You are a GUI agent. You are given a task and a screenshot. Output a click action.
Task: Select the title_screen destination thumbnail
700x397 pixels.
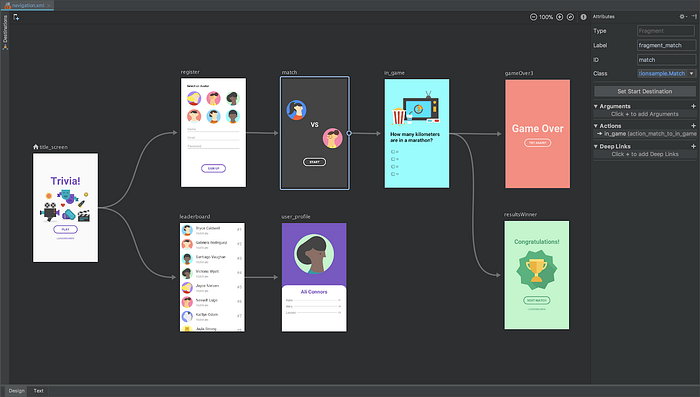pos(65,208)
